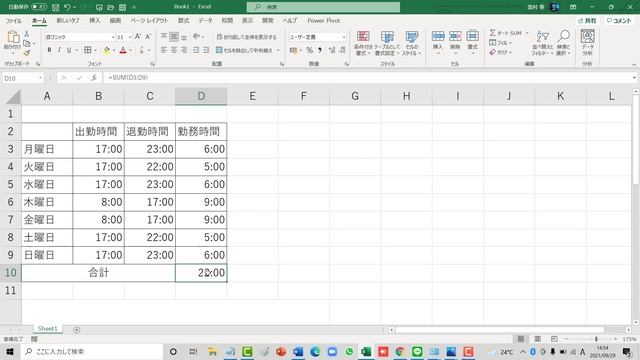Click the text orientation icon

196,37
